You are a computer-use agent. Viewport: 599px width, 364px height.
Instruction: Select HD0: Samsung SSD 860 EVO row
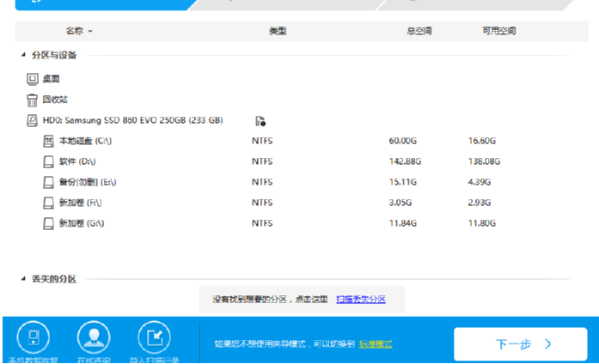point(132,120)
